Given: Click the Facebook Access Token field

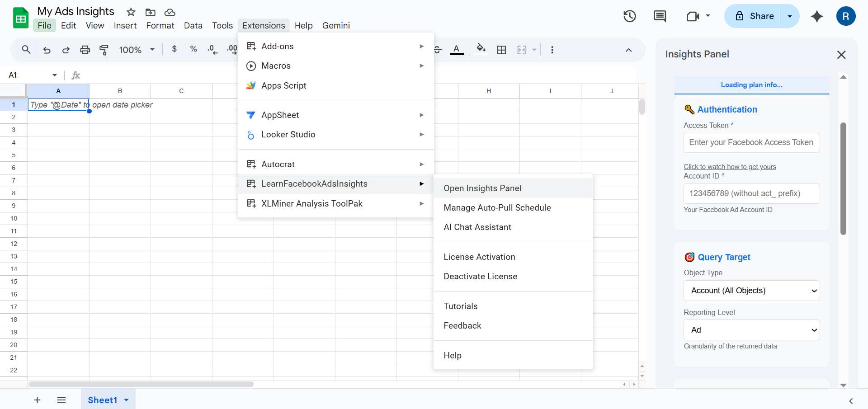Looking at the screenshot, I should [x=751, y=143].
